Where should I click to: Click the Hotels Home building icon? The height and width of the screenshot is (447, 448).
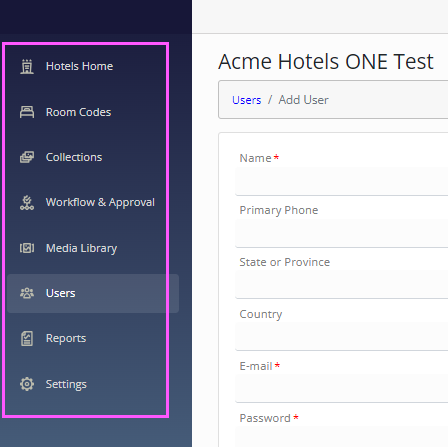coord(27,66)
